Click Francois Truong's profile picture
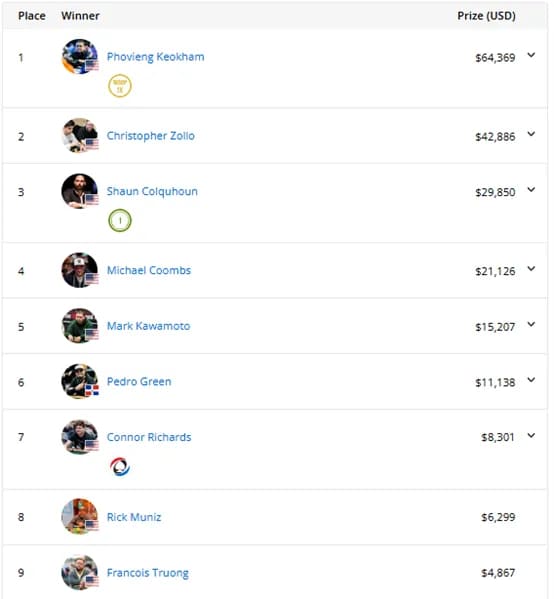The image size is (554, 599). coord(79,573)
